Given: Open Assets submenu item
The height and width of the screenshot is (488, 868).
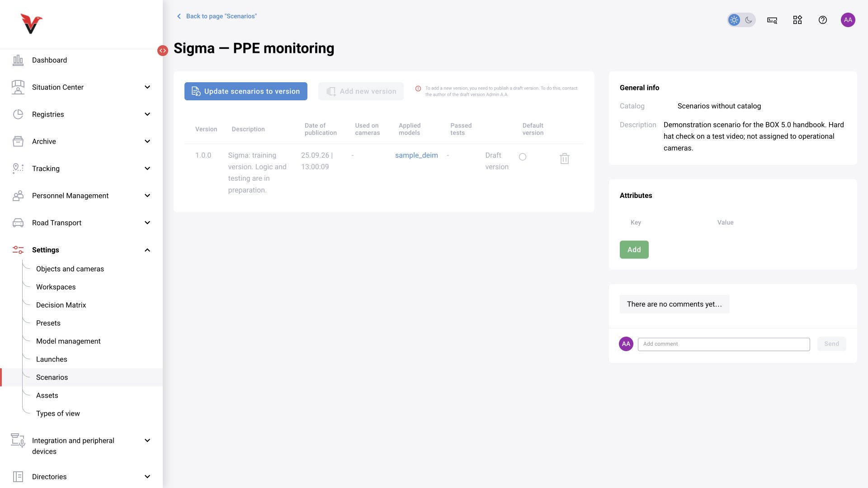Looking at the screenshot, I should point(47,395).
